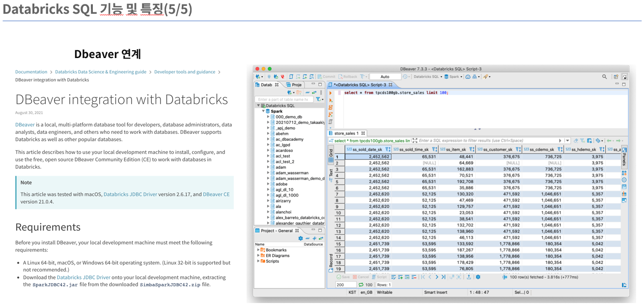
Task: Click the Execute SQL statement arrow icon
Action: click(x=331, y=92)
